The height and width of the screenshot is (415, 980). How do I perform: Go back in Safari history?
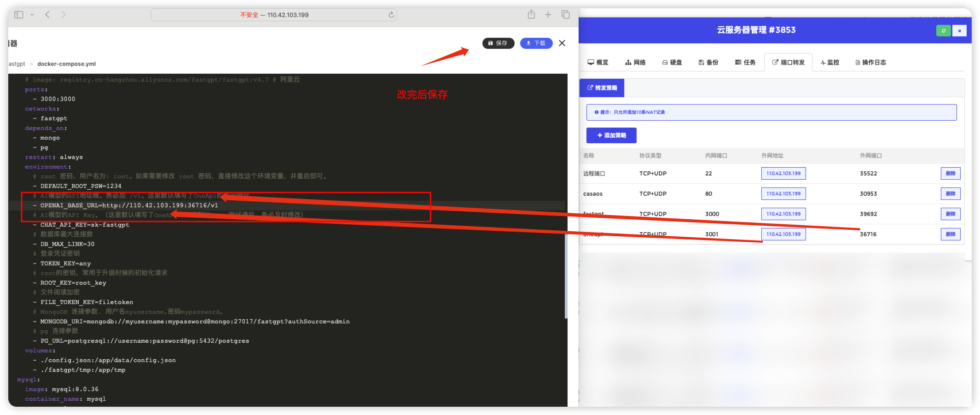coord(47,15)
